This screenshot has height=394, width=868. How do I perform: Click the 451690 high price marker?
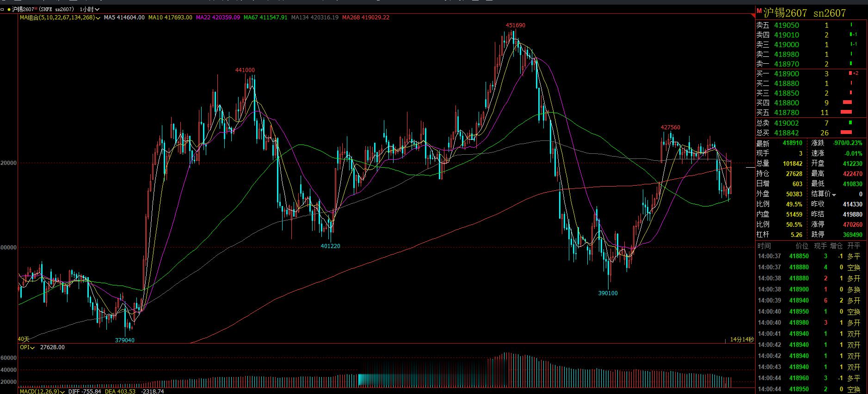pyautogui.click(x=515, y=25)
